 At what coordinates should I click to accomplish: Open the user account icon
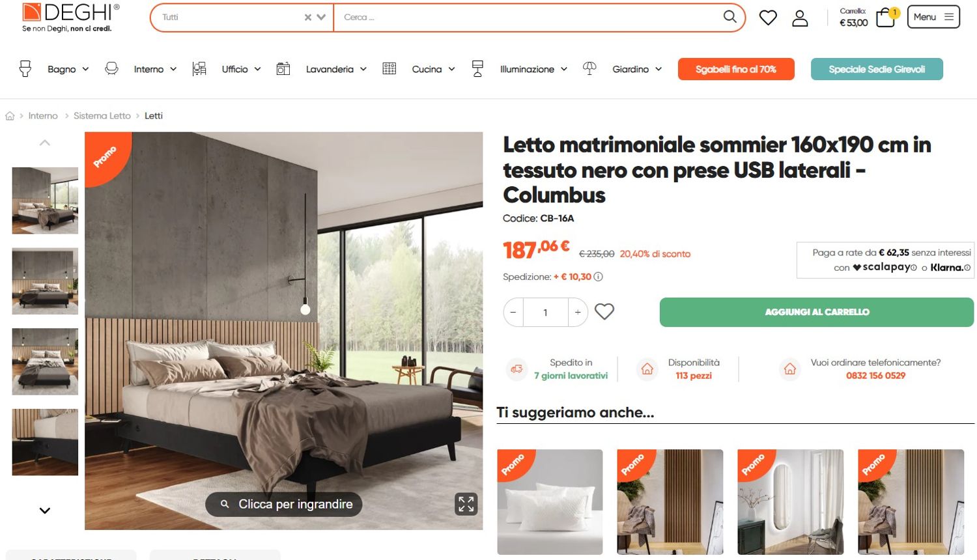point(800,18)
